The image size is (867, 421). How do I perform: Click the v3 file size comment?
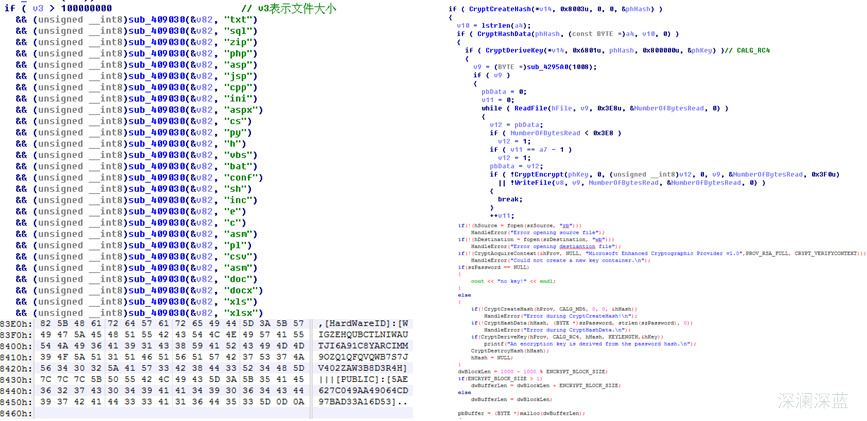[x=288, y=9]
